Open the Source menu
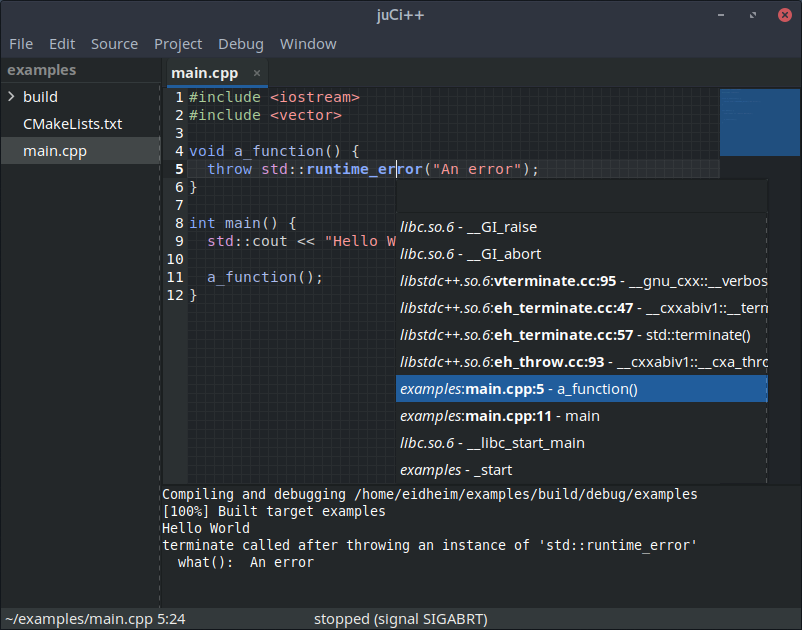This screenshot has width=802, height=630. click(x=114, y=44)
